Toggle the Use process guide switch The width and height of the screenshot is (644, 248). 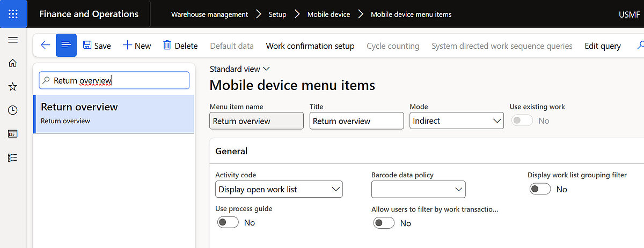(228, 222)
